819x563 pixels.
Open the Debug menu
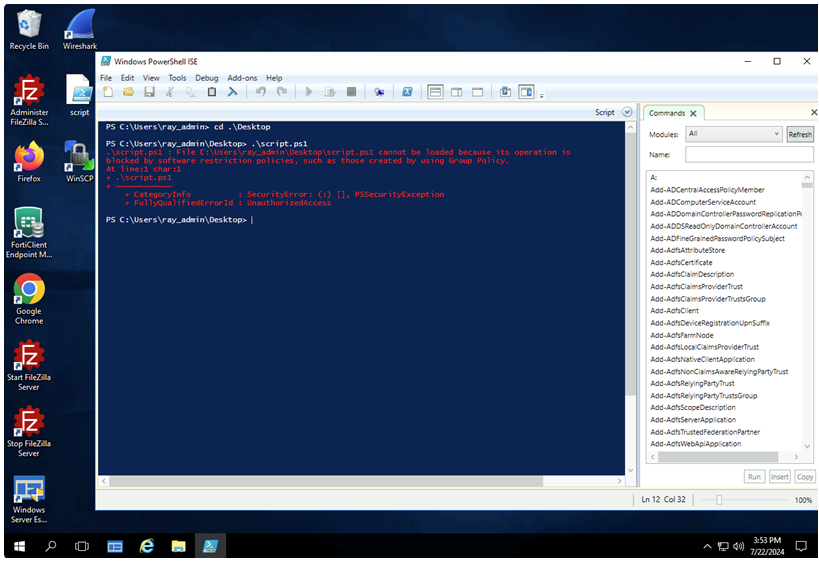206,78
